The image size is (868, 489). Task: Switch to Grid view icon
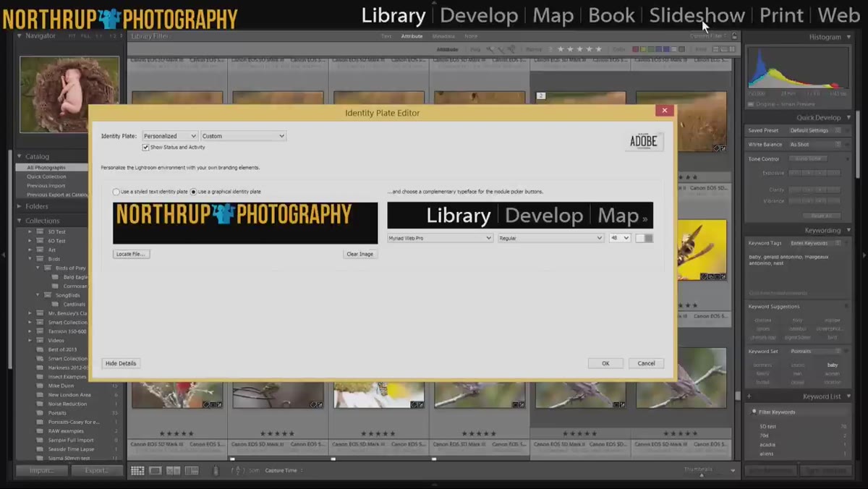137,470
